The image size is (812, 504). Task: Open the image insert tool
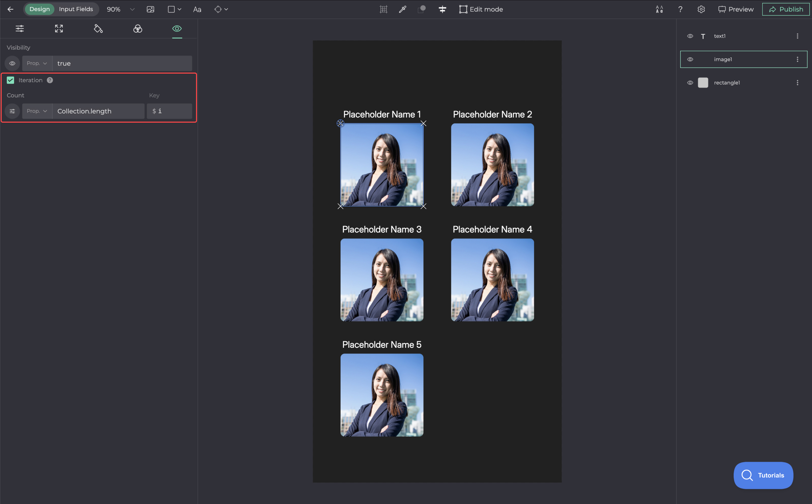click(150, 9)
